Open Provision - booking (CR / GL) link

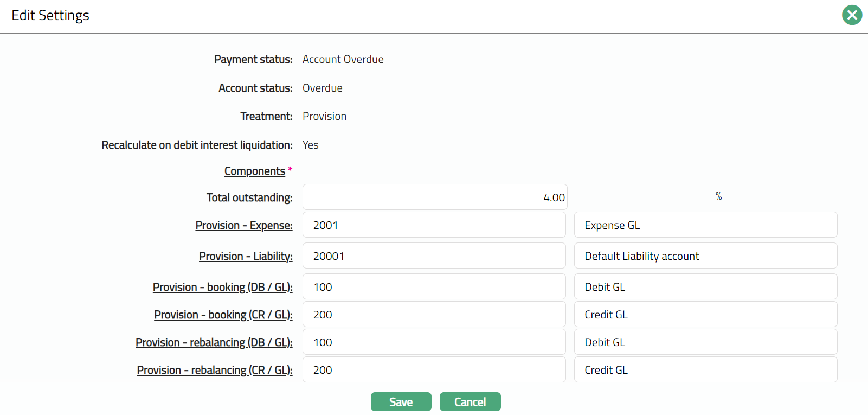coord(223,315)
